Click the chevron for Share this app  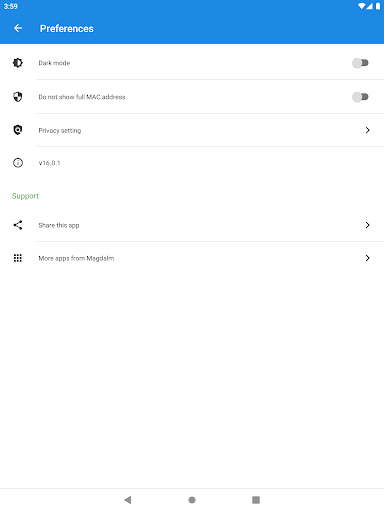coord(367,225)
